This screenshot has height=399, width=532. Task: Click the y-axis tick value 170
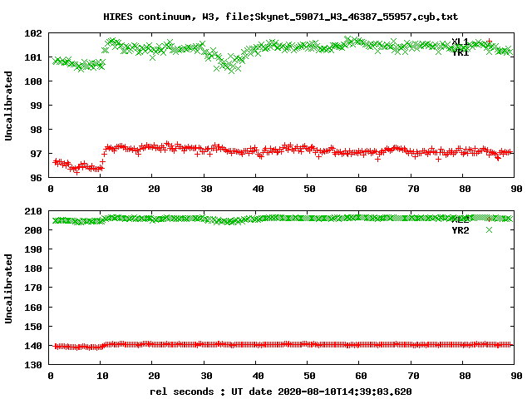pyautogui.click(x=33, y=288)
